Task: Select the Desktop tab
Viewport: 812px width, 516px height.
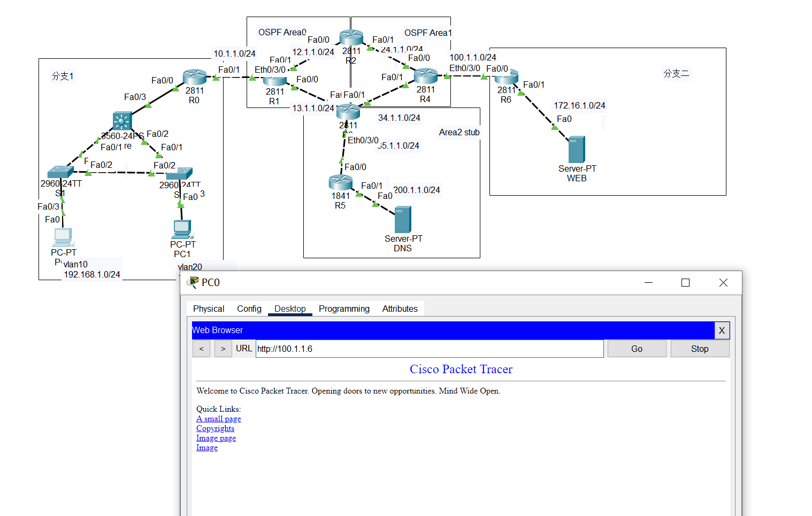Action: point(290,309)
